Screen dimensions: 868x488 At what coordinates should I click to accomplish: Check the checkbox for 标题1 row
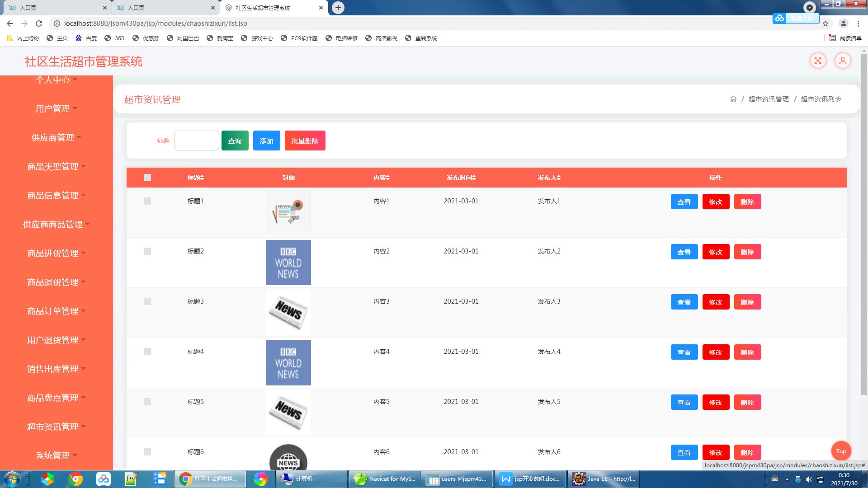click(x=147, y=201)
